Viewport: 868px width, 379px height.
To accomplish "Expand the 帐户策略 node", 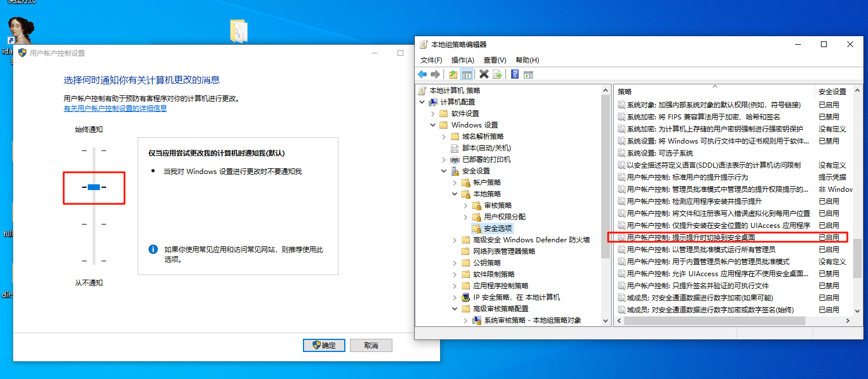I will click(454, 183).
